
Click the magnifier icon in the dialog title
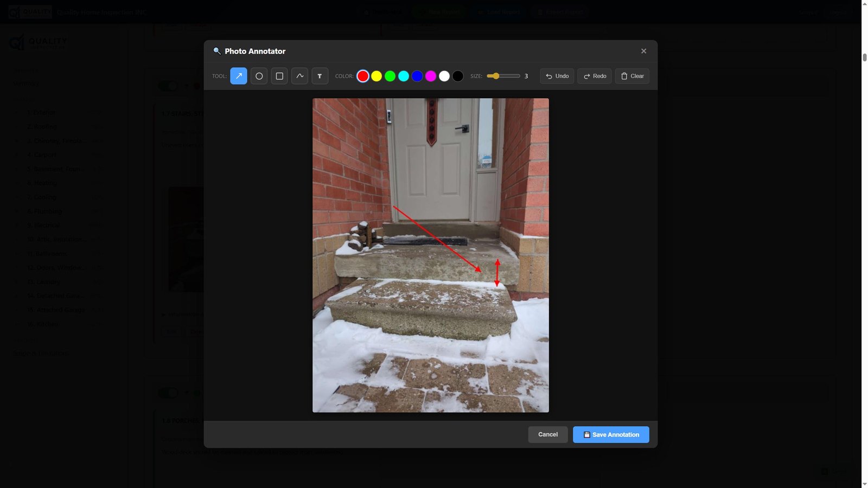pos(216,51)
